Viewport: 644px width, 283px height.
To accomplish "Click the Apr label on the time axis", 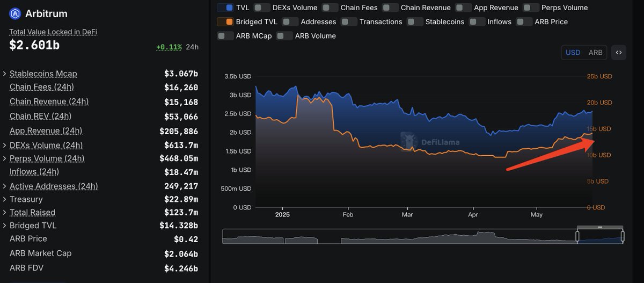I will [473, 214].
